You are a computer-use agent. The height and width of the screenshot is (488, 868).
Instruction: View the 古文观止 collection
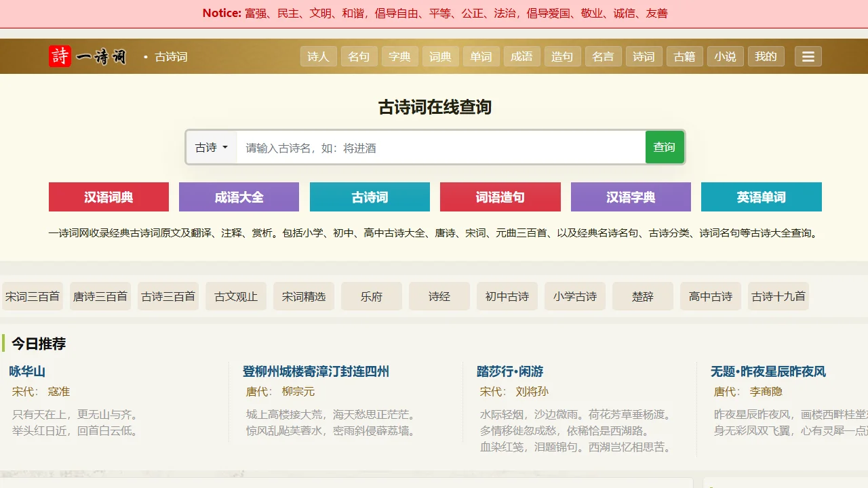coord(235,296)
